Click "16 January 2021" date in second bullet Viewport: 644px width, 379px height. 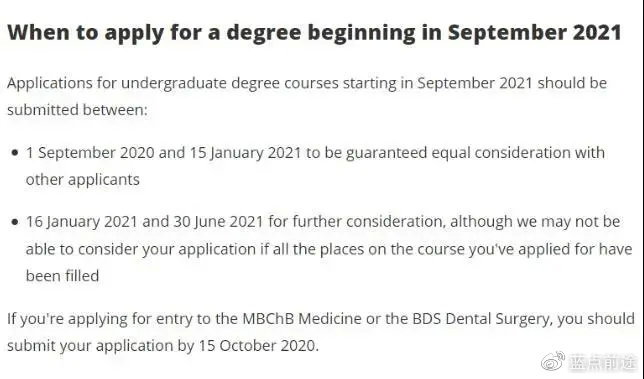pos(81,222)
